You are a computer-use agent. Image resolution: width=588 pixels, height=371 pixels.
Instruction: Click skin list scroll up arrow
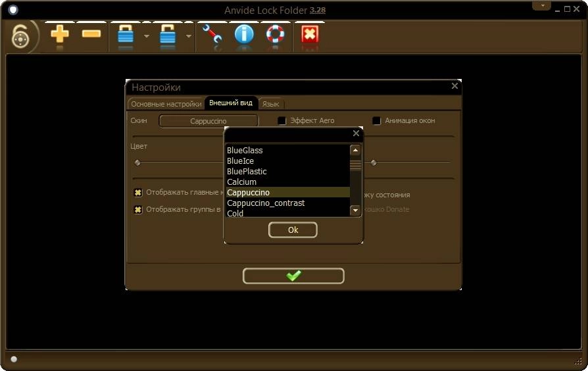pos(355,151)
